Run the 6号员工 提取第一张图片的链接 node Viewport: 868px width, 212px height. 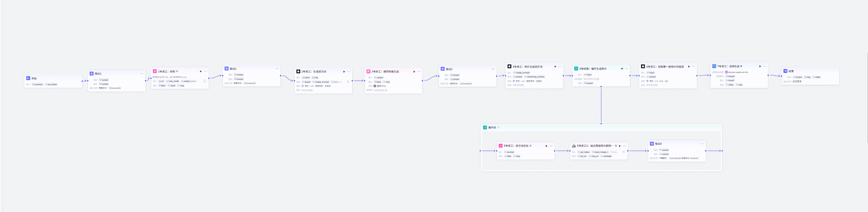[689, 66]
